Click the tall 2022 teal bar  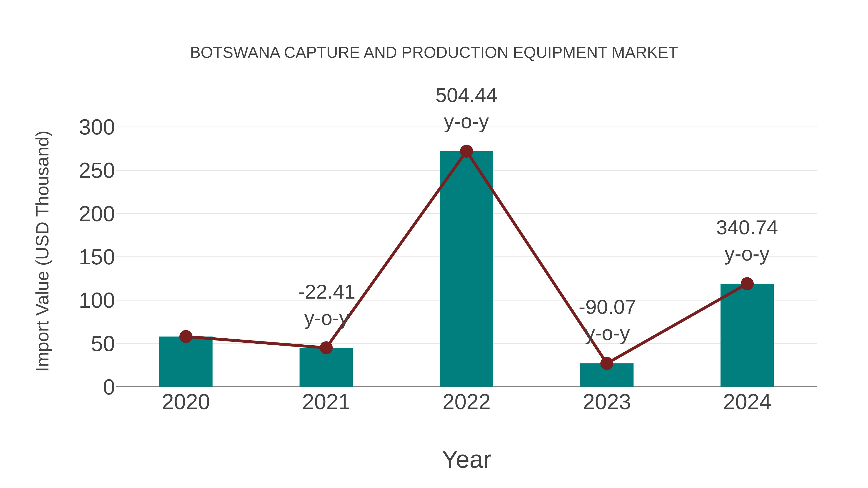coord(466,269)
